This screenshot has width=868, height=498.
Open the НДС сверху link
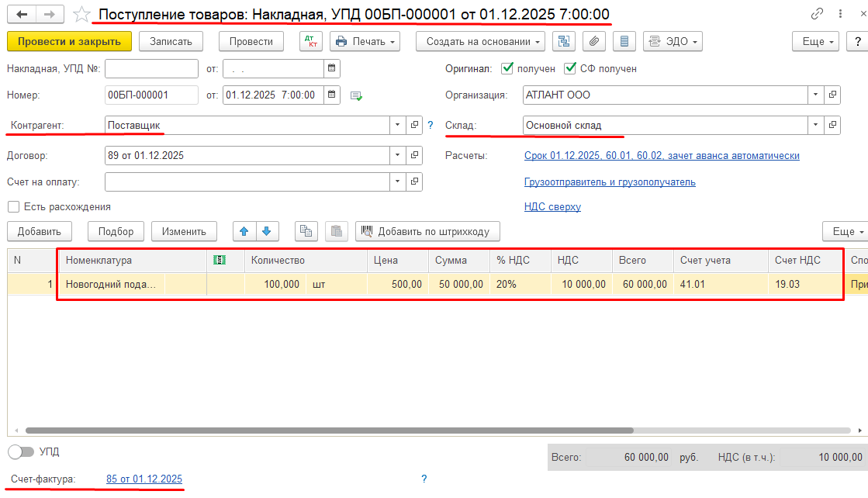552,207
